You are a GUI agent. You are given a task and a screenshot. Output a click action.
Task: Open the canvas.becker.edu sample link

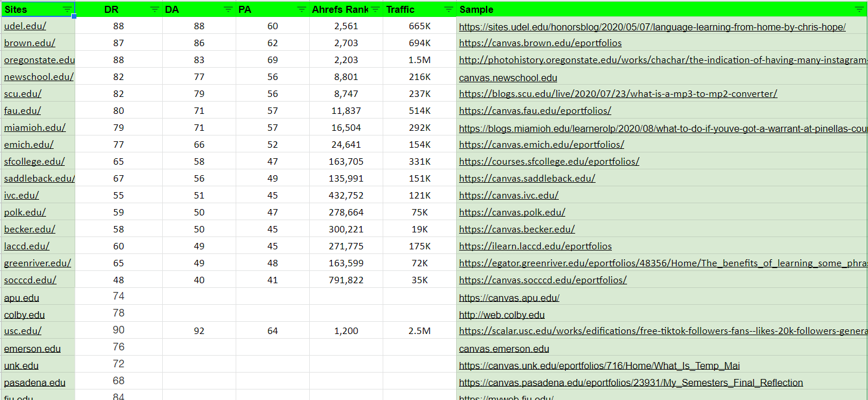(x=517, y=229)
